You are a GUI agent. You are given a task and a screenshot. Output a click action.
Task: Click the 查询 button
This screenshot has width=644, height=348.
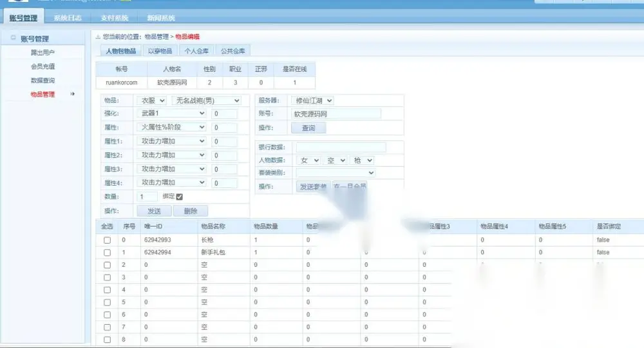point(308,128)
